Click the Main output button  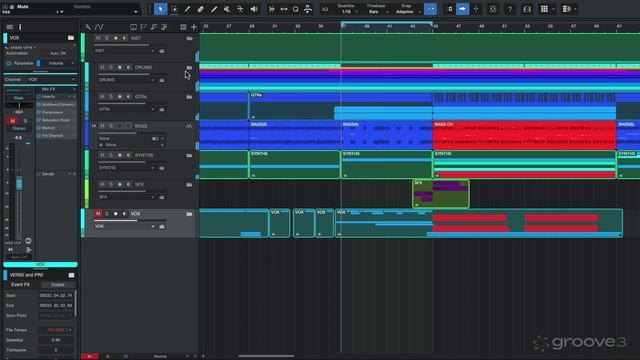click(x=19, y=98)
